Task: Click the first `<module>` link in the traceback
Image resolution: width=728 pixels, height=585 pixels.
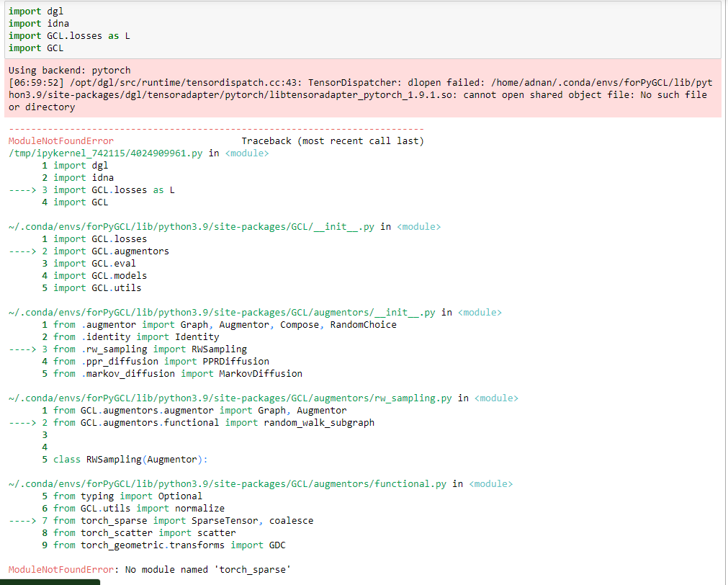Action: pos(247,153)
